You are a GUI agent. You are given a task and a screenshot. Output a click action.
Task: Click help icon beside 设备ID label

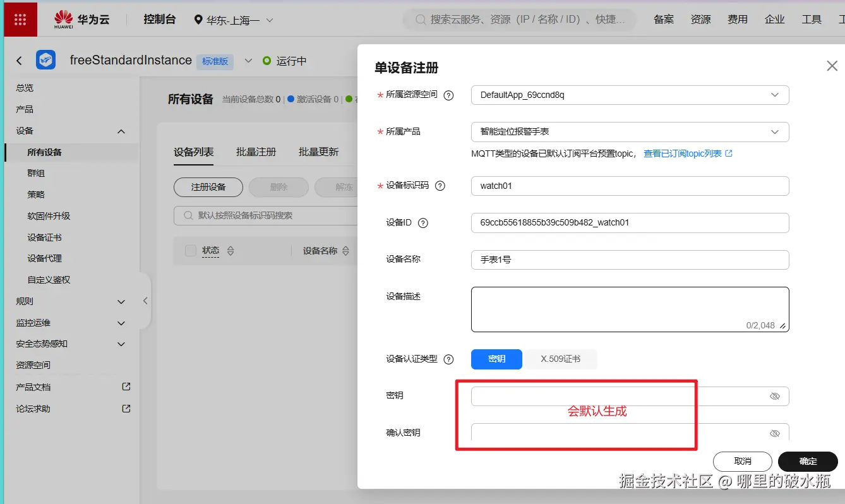click(423, 223)
